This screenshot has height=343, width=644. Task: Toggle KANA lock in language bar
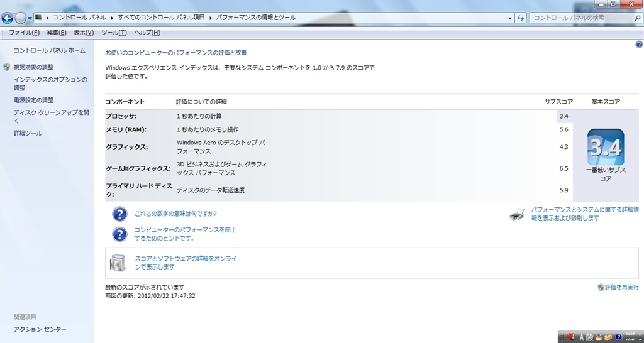(630, 340)
